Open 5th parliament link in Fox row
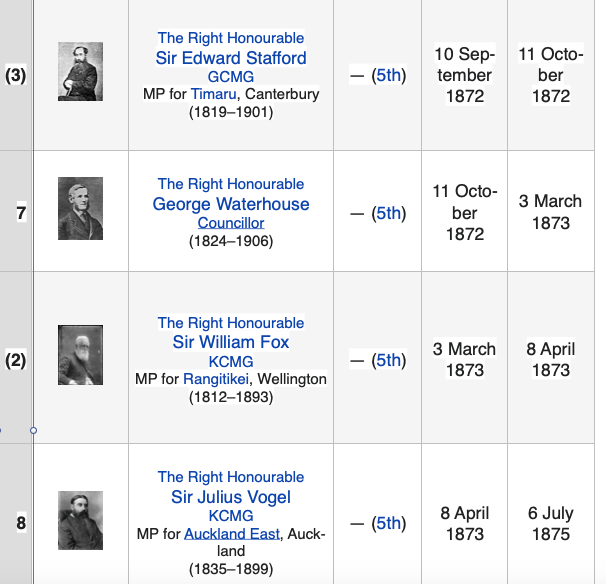Screen dimensions: 606x584 click(388, 360)
